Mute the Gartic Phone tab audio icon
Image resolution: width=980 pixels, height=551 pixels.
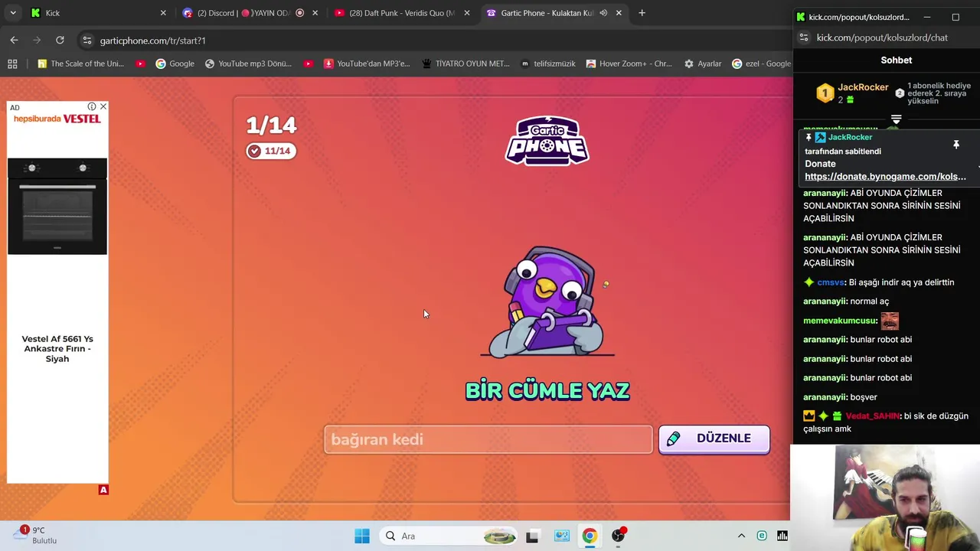pos(603,13)
